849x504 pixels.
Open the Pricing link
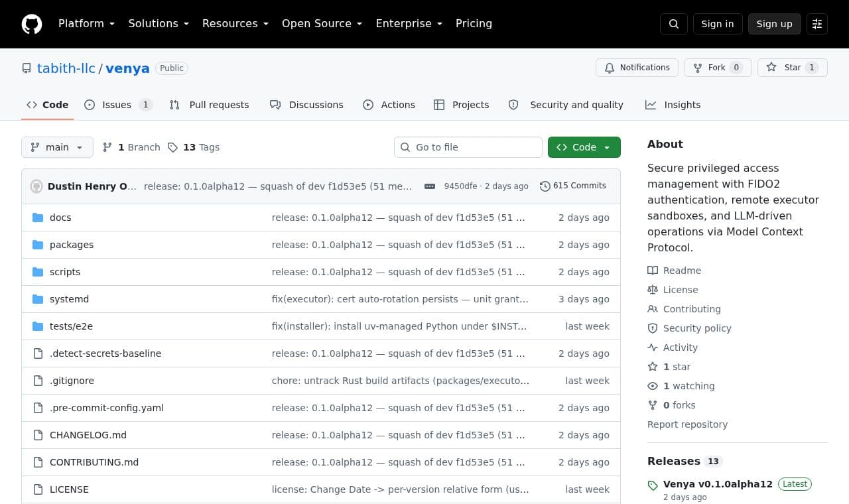click(x=474, y=24)
